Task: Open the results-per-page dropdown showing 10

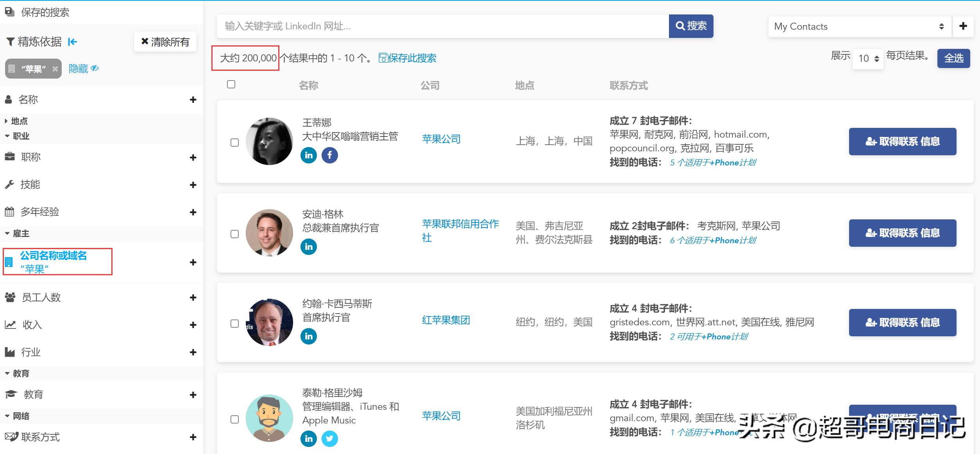Action: tap(867, 59)
